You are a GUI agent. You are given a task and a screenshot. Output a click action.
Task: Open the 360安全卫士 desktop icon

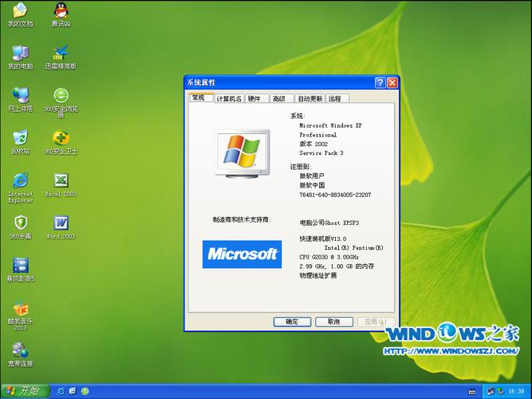pyautogui.click(x=61, y=138)
